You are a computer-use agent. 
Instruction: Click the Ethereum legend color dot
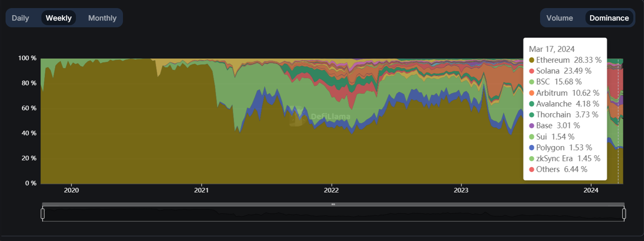(x=532, y=60)
